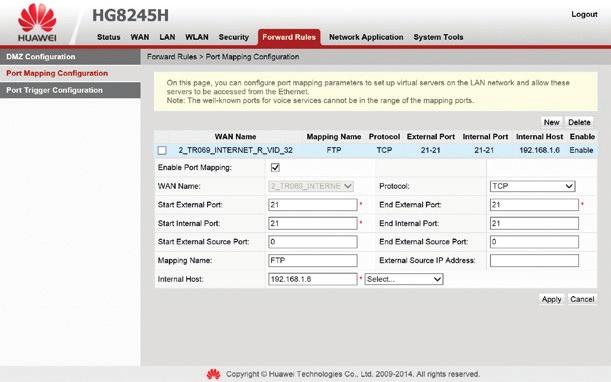Click the Start External Source Port field

coord(313,242)
